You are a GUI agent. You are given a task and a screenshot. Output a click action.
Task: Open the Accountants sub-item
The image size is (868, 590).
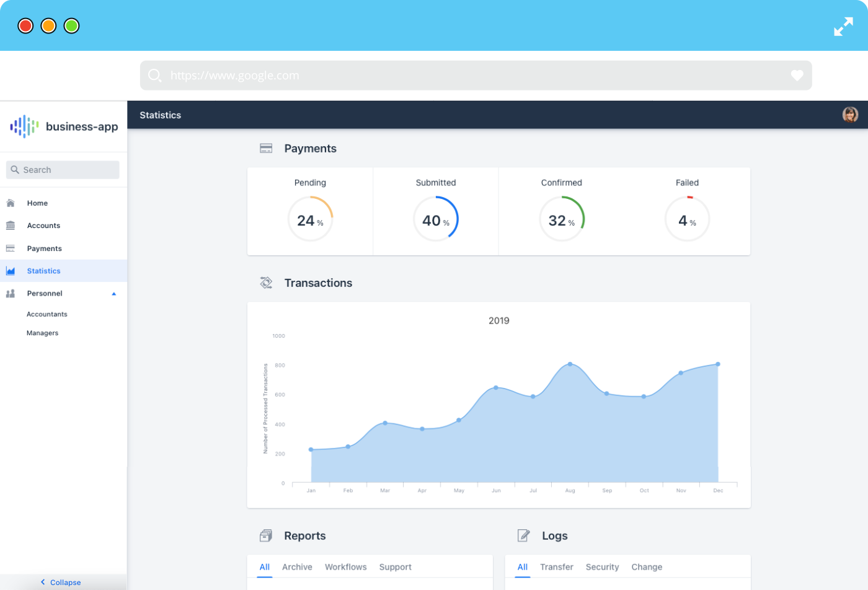(47, 314)
